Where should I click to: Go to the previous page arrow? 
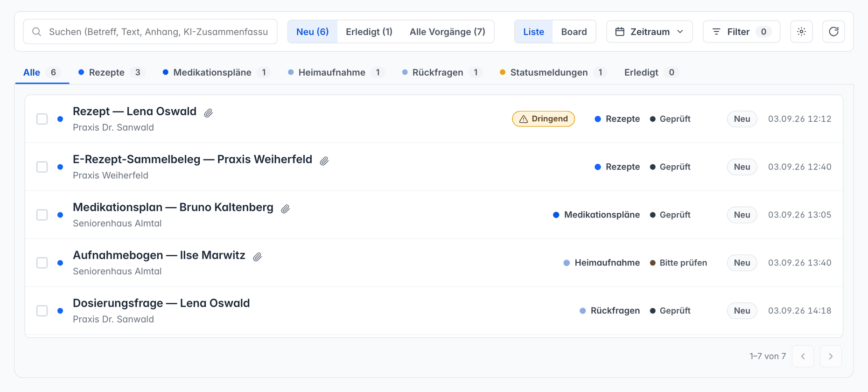pos(803,357)
